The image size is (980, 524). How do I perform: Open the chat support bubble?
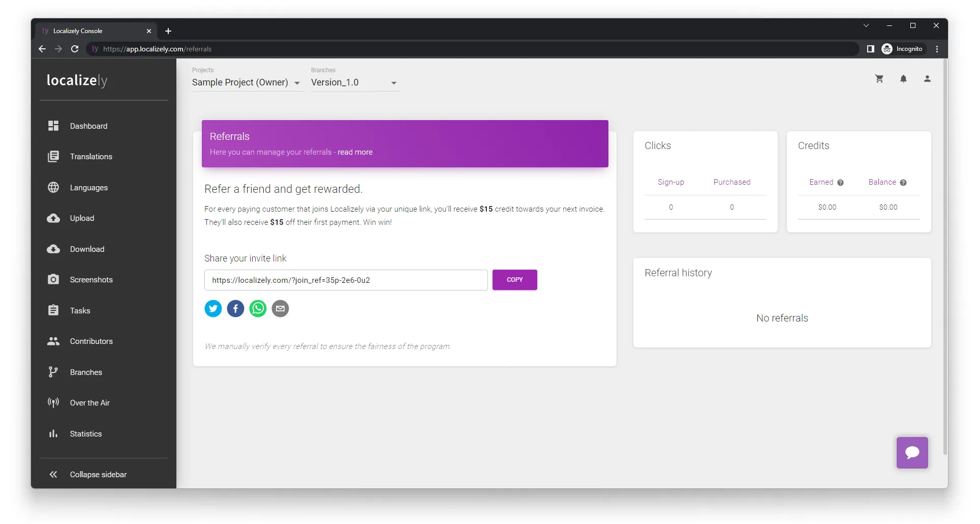pyautogui.click(x=912, y=452)
